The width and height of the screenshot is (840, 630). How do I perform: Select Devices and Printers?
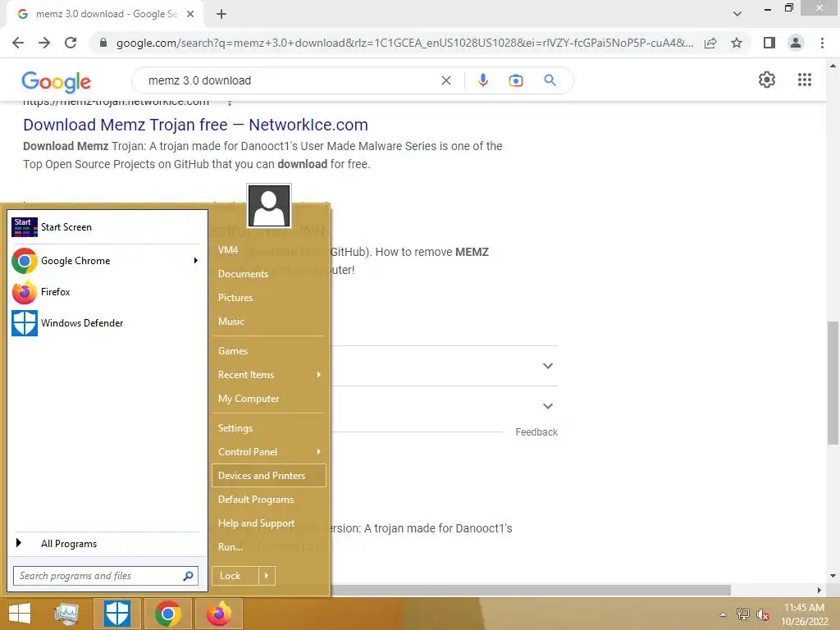pyautogui.click(x=269, y=476)
